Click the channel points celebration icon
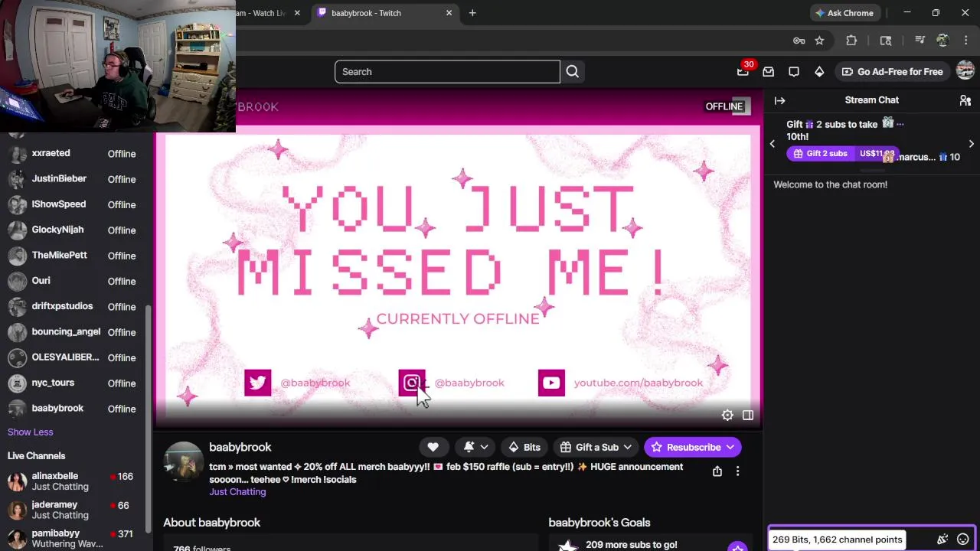 pyautogui.click(x=942, y=540)
